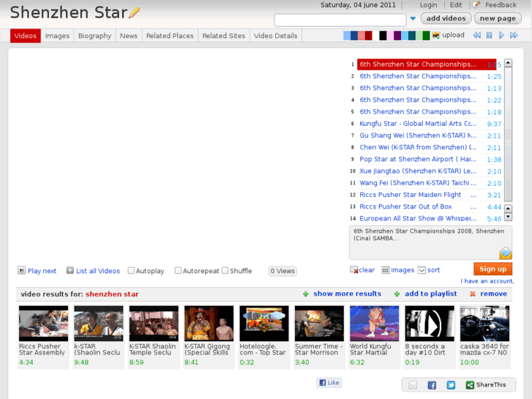
Task: Click the green ShareThis icon
Action: pos(470,385)
